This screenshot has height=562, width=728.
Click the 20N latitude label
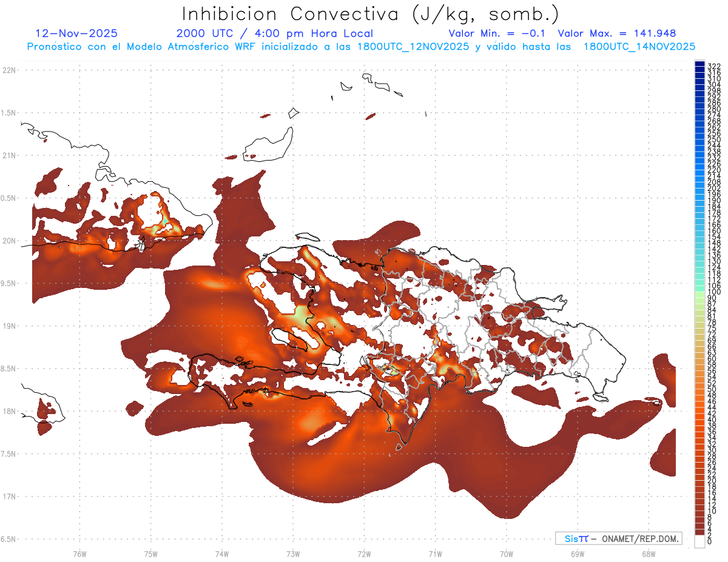point(10,241)
